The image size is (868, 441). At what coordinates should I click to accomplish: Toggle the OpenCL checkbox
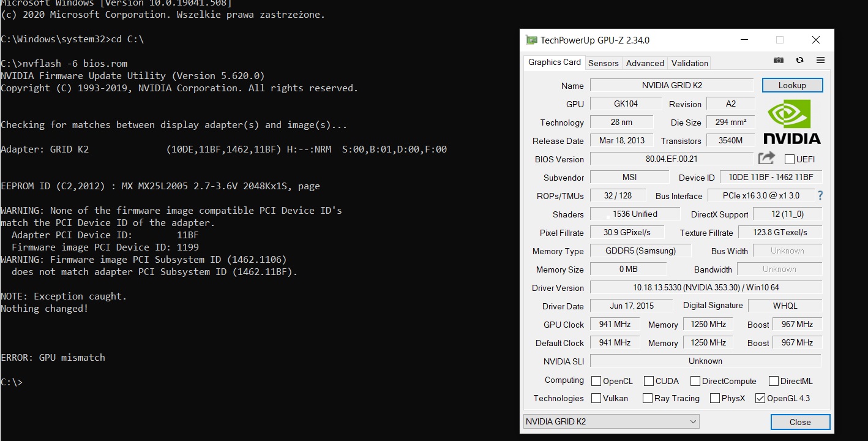596,381
